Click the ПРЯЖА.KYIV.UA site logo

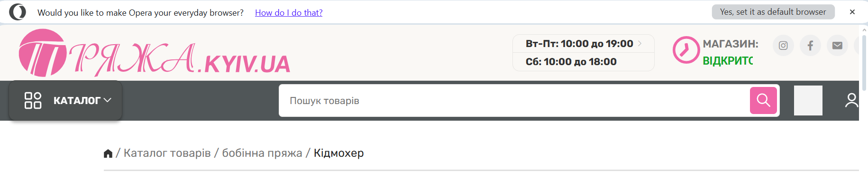tap(155, 53)
